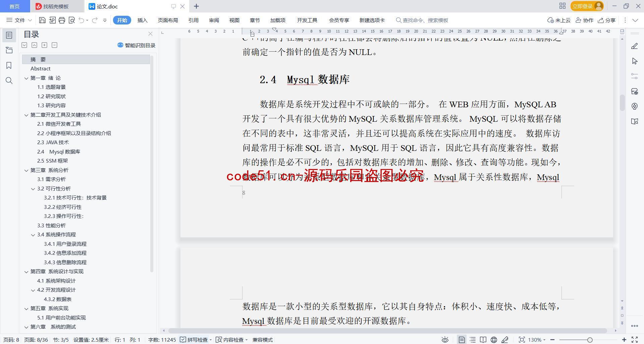Click the zoom out minus button
Image resolution: width=644 pixels, height=344 pixels.
pyautogui.click(x=552, y=340)
